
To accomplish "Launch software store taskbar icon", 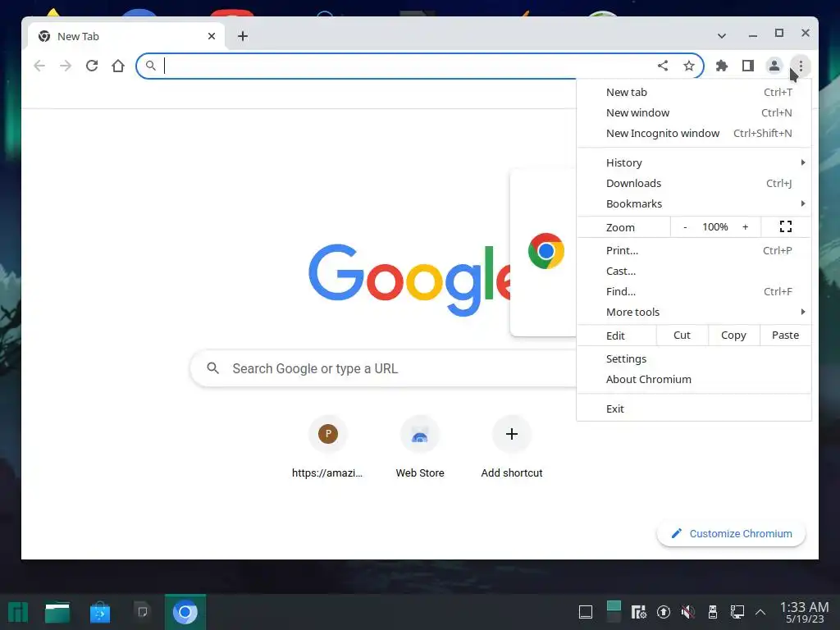I will pyautogui.click(x=99, y=612).
